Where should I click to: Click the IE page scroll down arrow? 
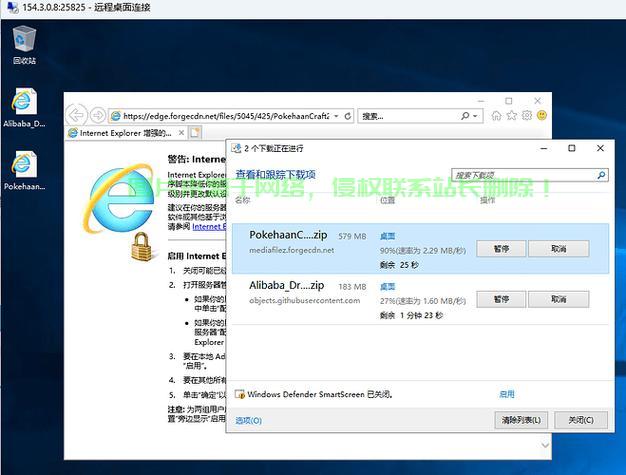[x=545, y=445]
